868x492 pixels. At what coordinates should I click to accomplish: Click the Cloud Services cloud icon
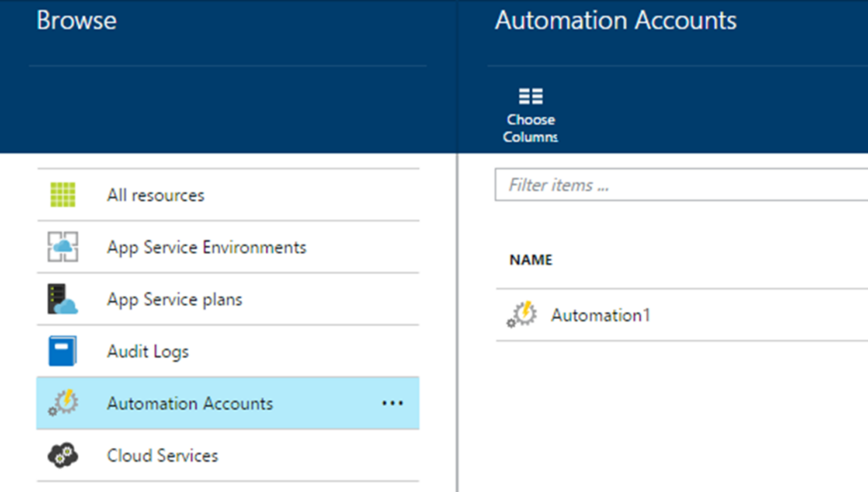[x=62, y=456]
